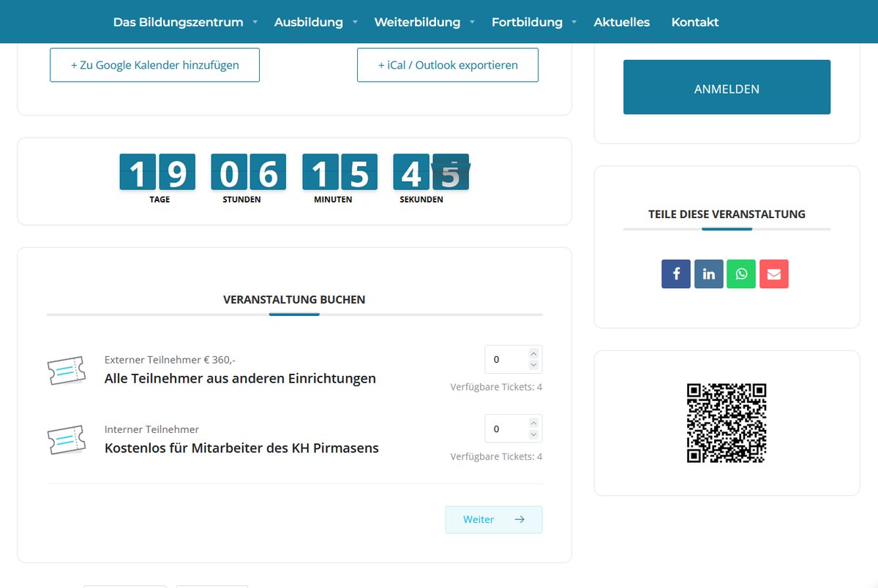This screenshot has width=878, height=588.
Task: Click 'TEILE DIESE VERANSTALTUNG' heading
Action: [727, 214]
